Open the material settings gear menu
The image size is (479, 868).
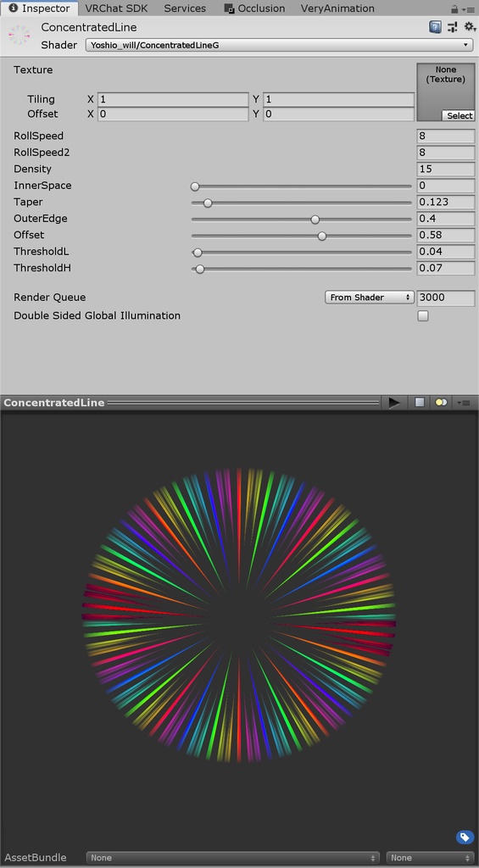point(470,27)
